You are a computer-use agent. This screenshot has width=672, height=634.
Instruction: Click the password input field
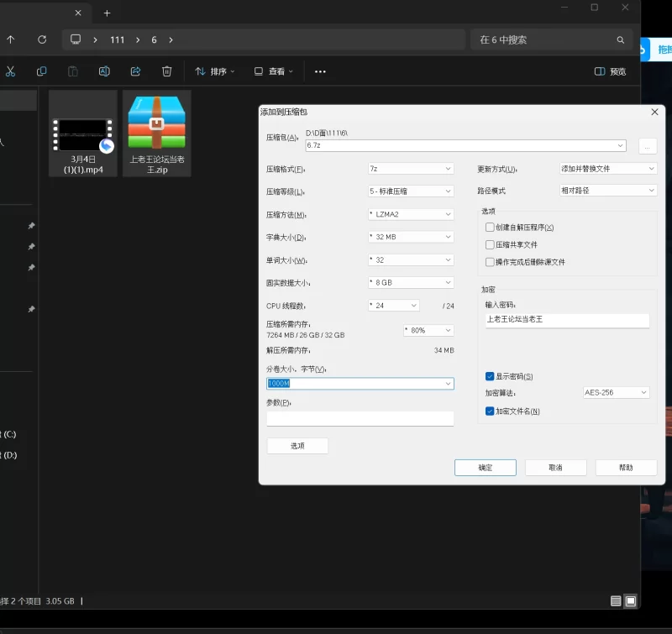point(567,320)
